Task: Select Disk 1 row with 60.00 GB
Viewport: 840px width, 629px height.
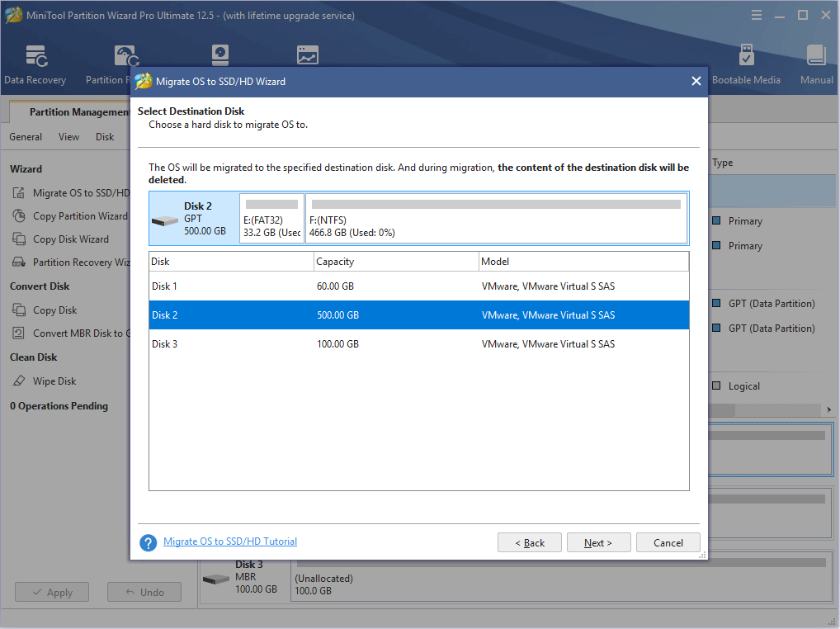Action: click(x=418, y=286)
